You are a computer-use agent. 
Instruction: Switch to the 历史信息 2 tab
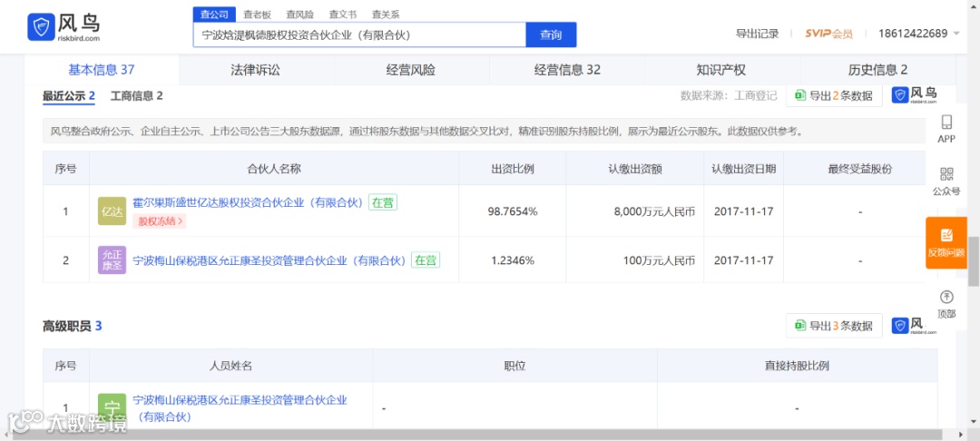(877, 70)
